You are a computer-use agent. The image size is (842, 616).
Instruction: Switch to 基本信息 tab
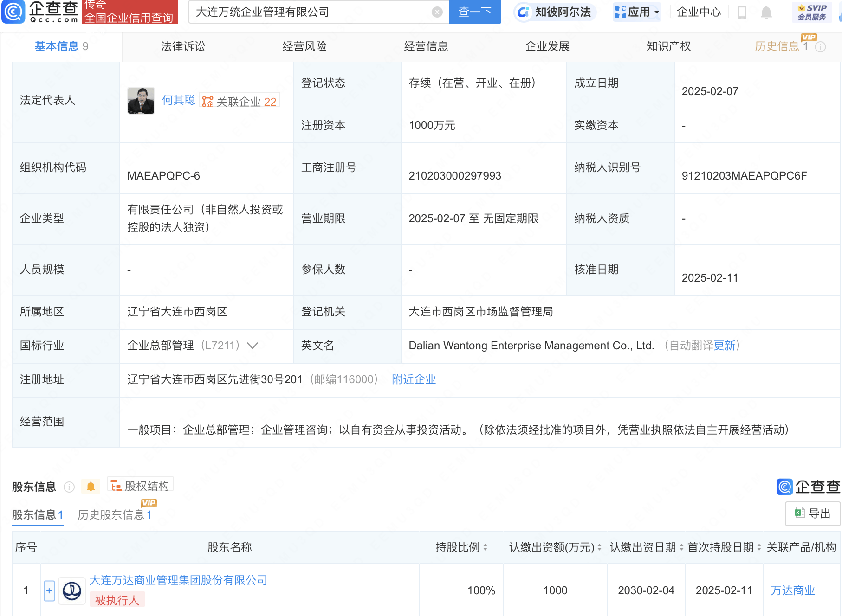[61, 46]
